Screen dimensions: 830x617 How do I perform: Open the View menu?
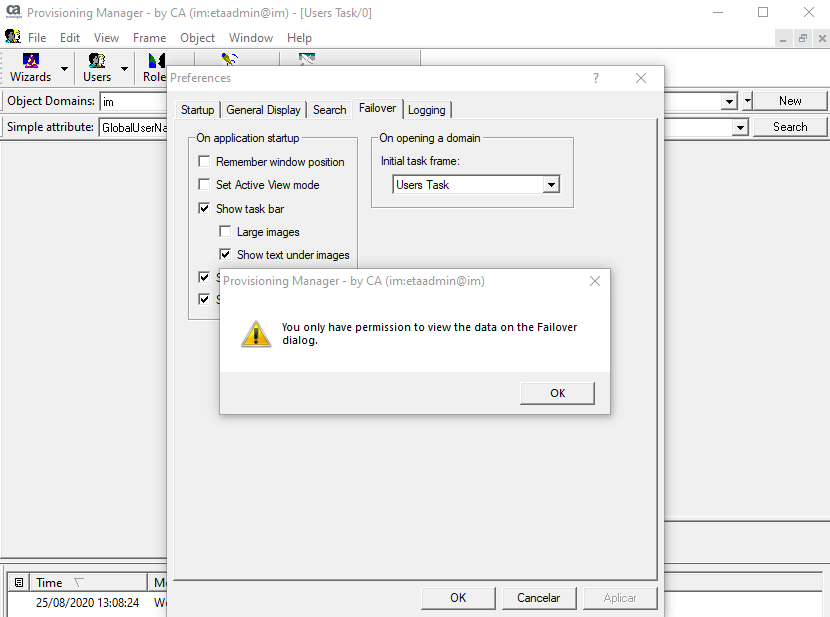click(x=106, y=38)
